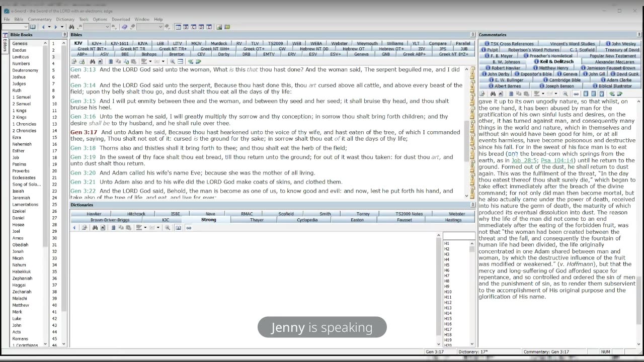The width and height of the screenshot is (644, 362).
Task: Switch to the KJV-1611 Bible tab
Action: tap(120, 43)
